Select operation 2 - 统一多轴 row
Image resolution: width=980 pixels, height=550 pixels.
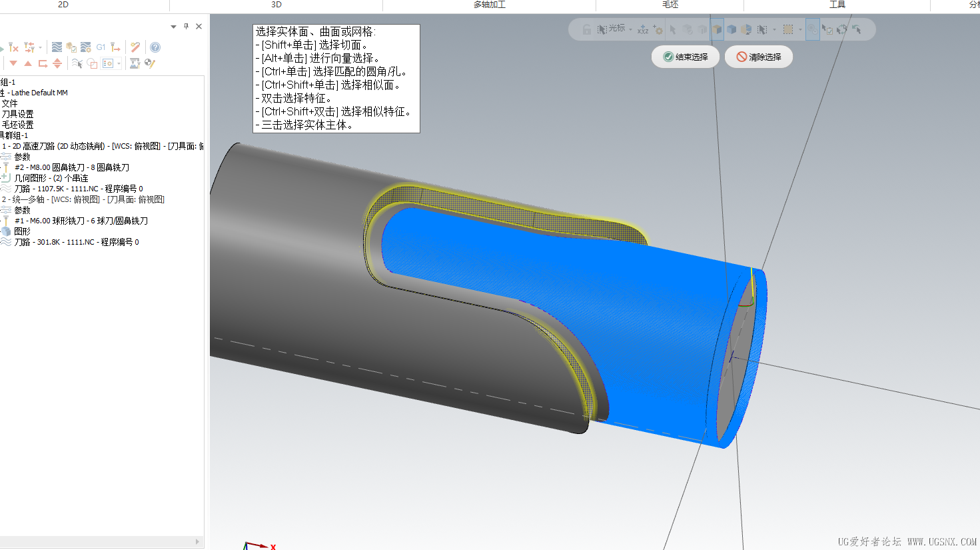(x=83, y=199)
